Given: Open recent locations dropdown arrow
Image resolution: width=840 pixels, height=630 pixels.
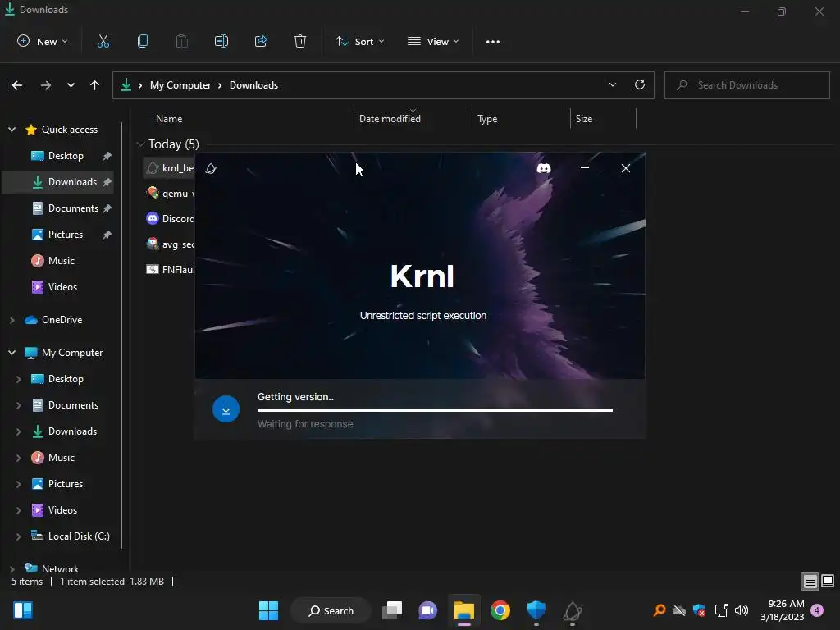Looking at the screenshot, I should [x=71, y=85].
